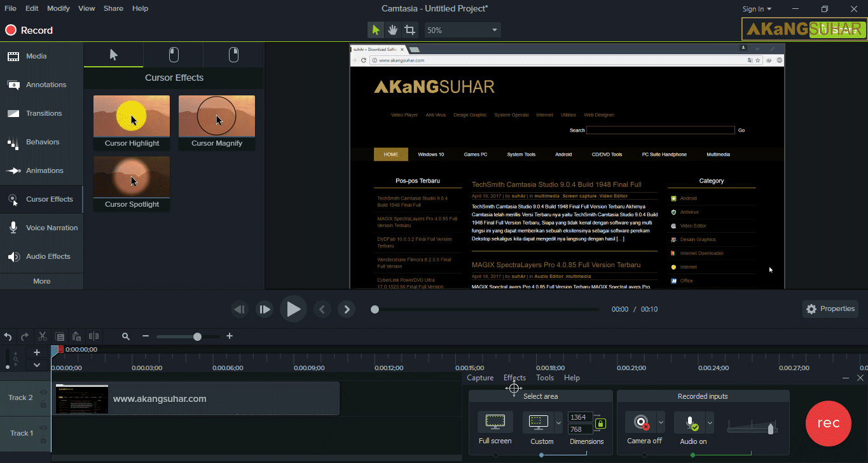Click the width field showing 1364

(580, 417)
